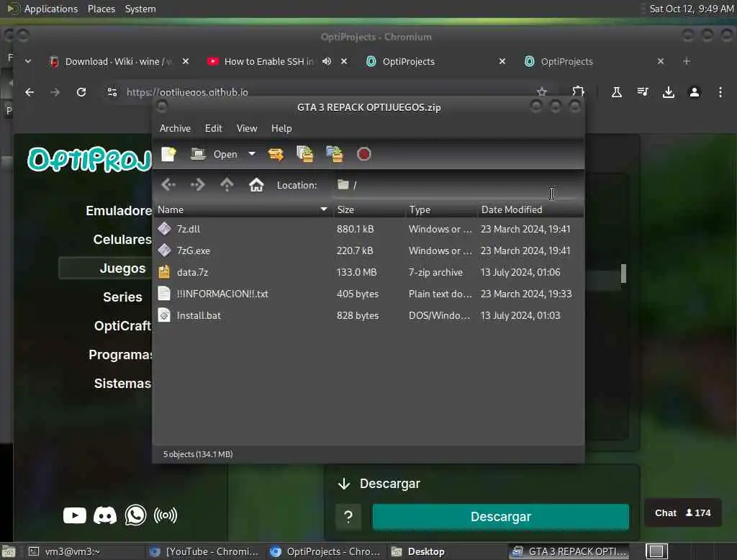Click the Location path field
The width and height of the screenshot is (737, 560).
click(x=456, y=185)
